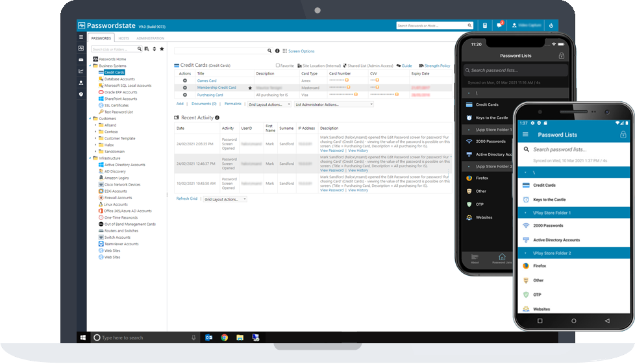The height and width of the screenshot is (364, 635).
Task: Open actions icon for Purchasing Card row
Action: [184, 95]
